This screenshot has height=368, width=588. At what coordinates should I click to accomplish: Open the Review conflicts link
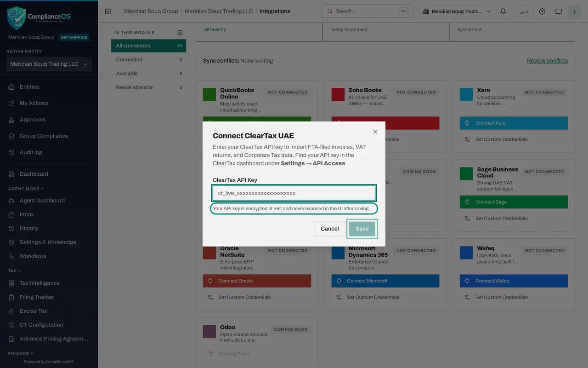point(547,61)
